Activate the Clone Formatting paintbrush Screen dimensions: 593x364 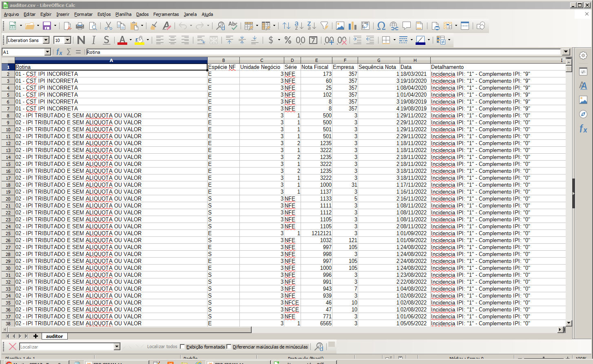[154, 26]
